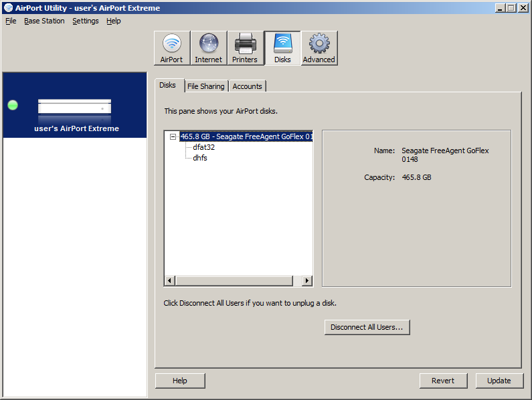The height and width of the screenshot is (400, 532).
Task: Open the File menu
Action: tap(11, 21)
